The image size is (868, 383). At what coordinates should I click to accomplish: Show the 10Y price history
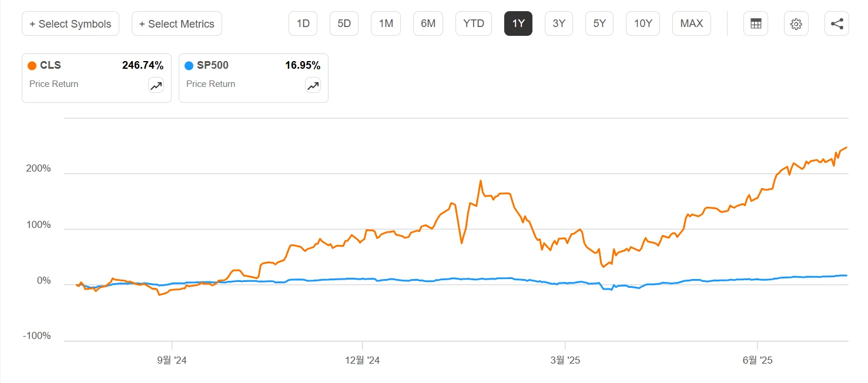click(643, 24)
